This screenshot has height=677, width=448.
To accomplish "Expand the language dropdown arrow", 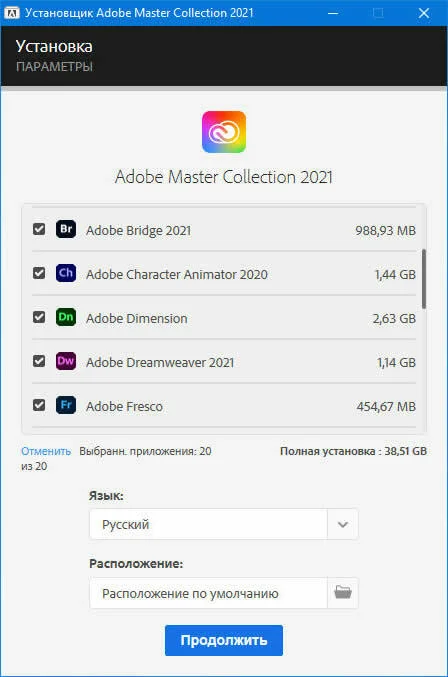I will 343,524.
